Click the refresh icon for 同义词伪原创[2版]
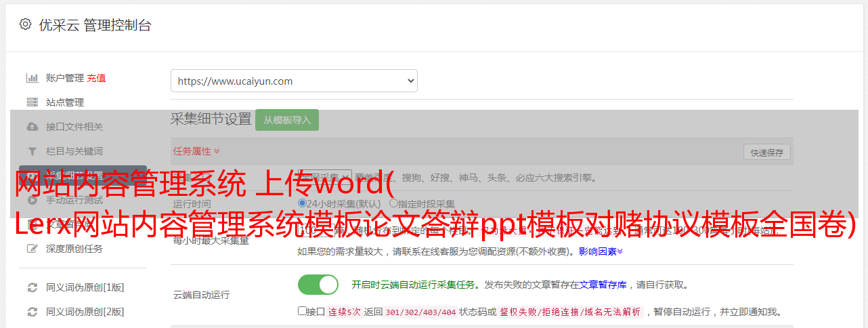Screen dimensions: 868x328 [x=32, y=312]
